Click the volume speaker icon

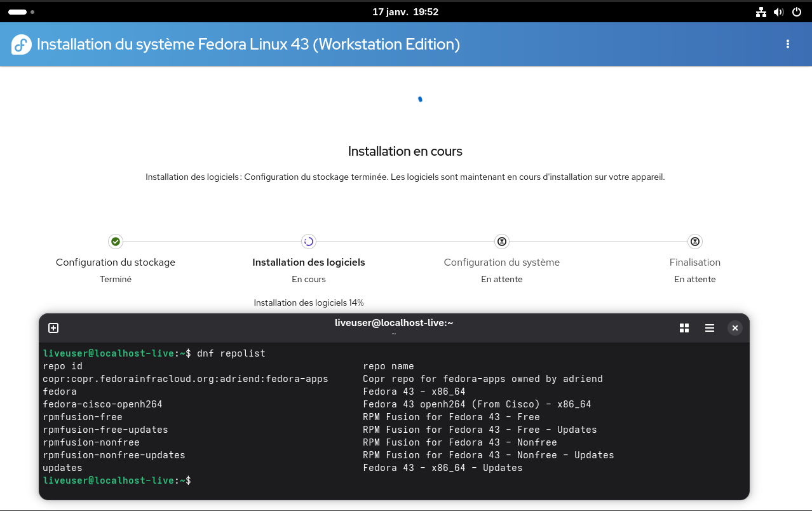[778, 12]
